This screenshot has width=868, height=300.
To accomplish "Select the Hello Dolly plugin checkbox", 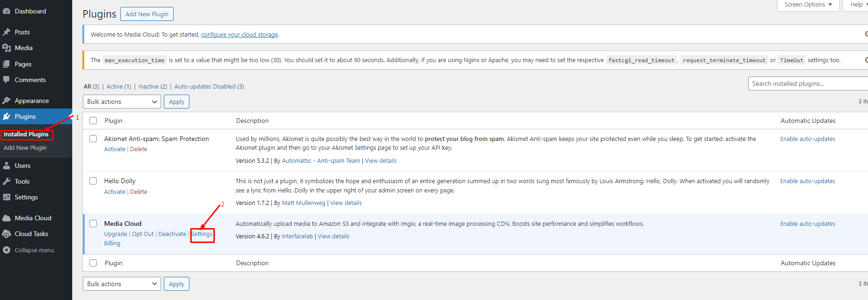I will (93, 181).
